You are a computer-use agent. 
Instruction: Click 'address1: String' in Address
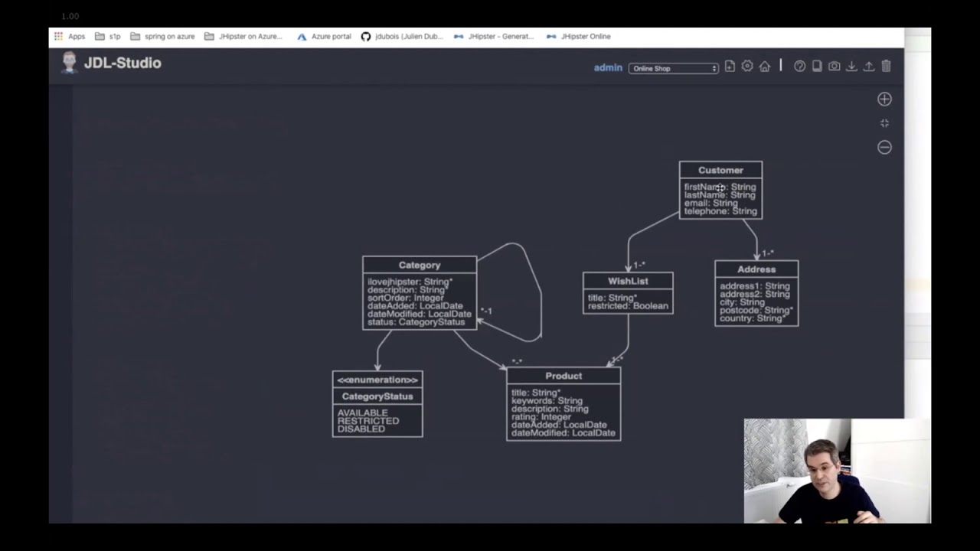click(x=754, y=286)
